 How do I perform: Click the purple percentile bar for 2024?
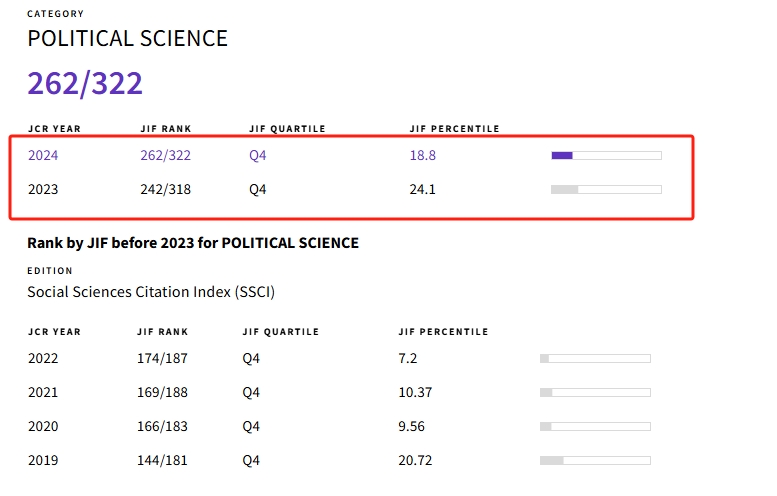606,155
